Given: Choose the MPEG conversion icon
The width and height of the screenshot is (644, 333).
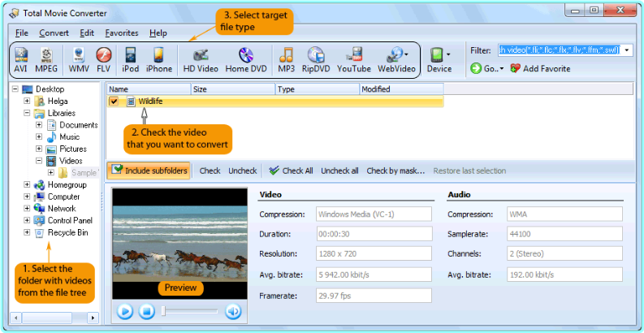Looking at the screenshot, I should pos(46,60).
